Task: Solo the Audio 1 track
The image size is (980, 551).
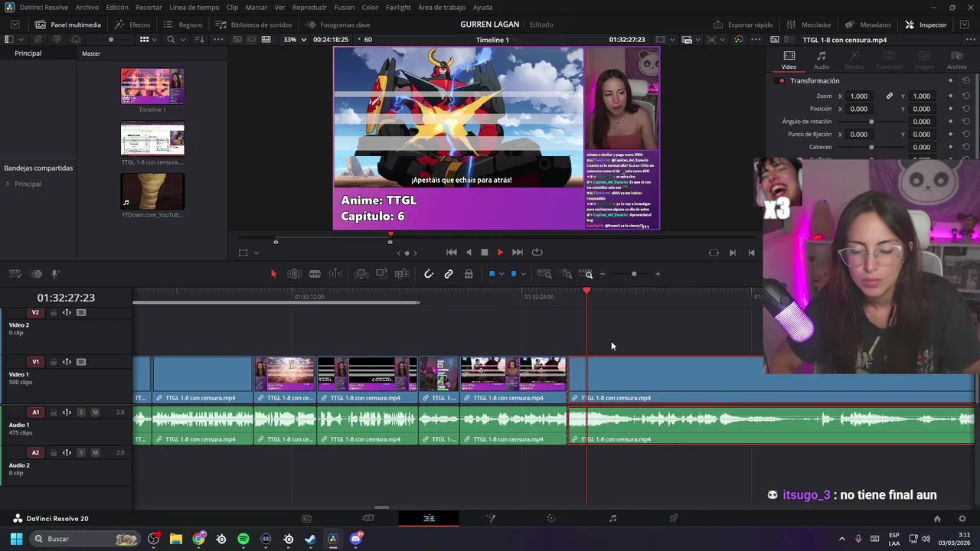Action: tap(80, 412)
